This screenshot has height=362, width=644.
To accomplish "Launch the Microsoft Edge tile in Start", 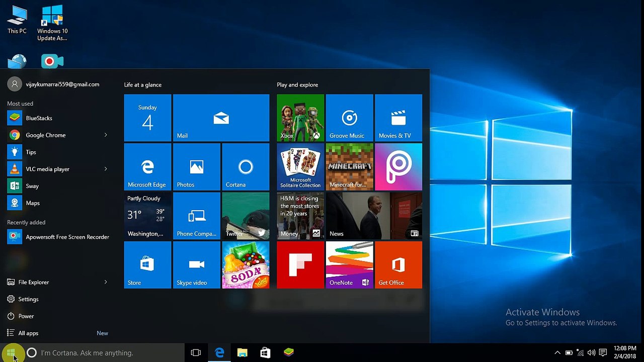I will pyautogui.click(x=147, y=167).
